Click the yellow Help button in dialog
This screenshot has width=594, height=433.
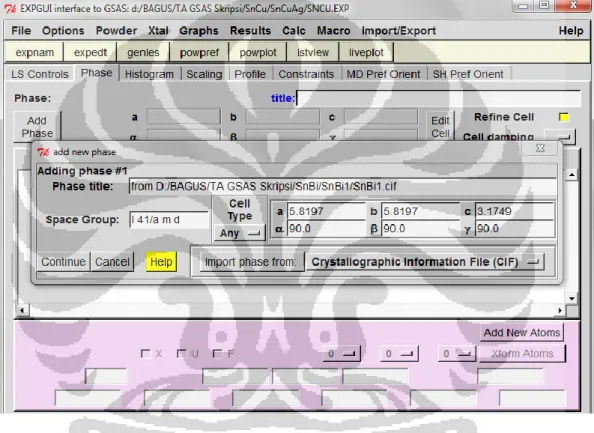pos(161,262)
